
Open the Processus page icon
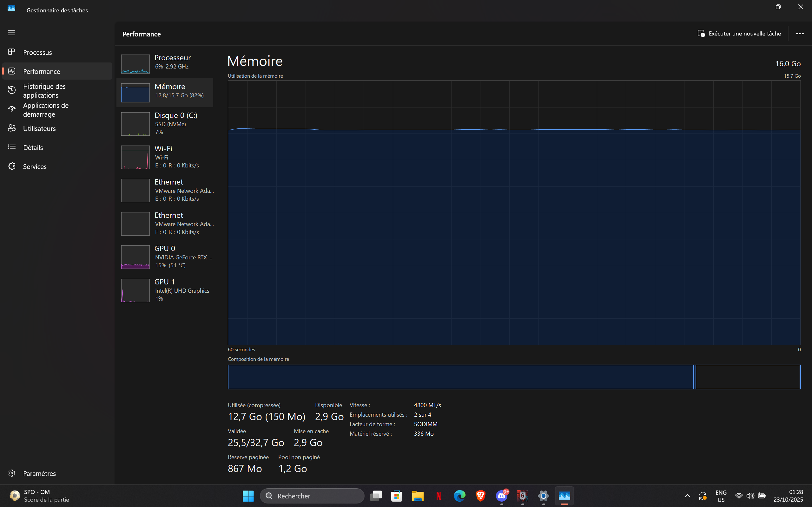pyautogui.click(x=12, y=52)
